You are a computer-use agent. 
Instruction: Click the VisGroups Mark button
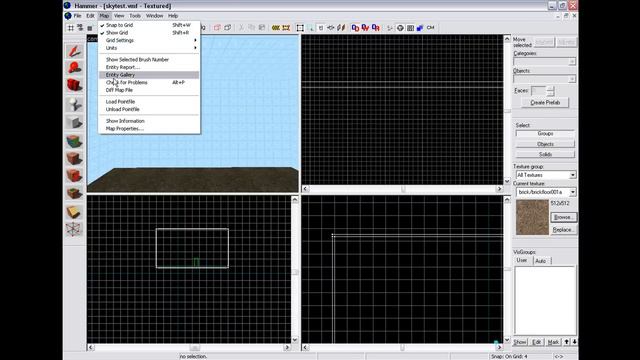point(553,342)
